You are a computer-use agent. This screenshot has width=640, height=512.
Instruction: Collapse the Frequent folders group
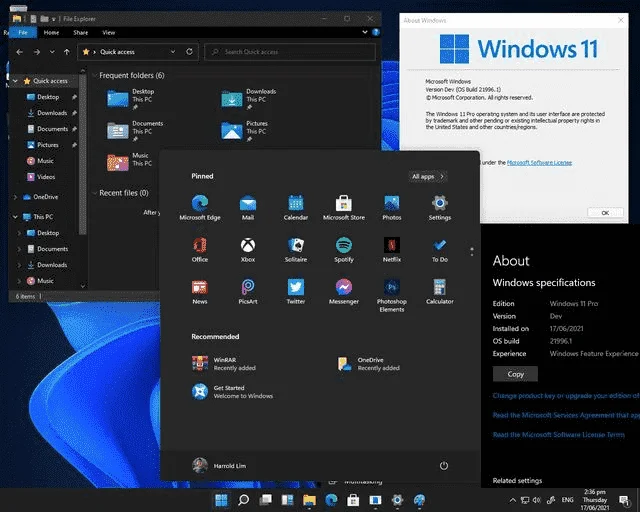click(95, 75)
